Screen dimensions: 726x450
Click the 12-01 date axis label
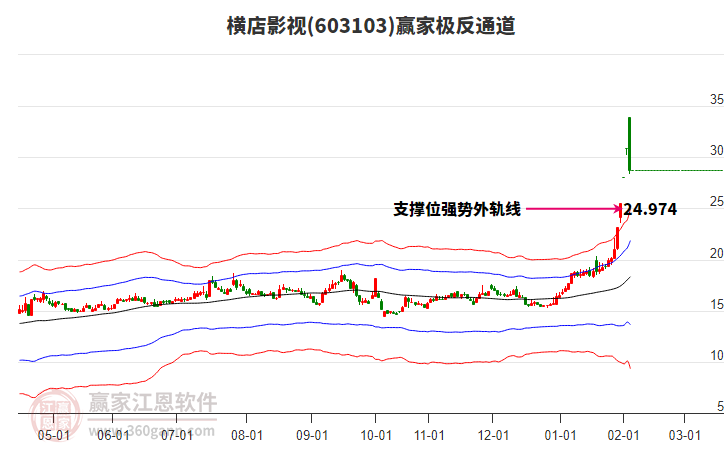click(x=493, y=436)
